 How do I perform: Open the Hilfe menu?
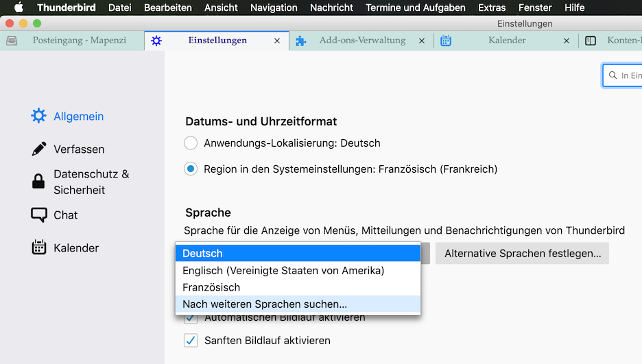coord(575,8)
